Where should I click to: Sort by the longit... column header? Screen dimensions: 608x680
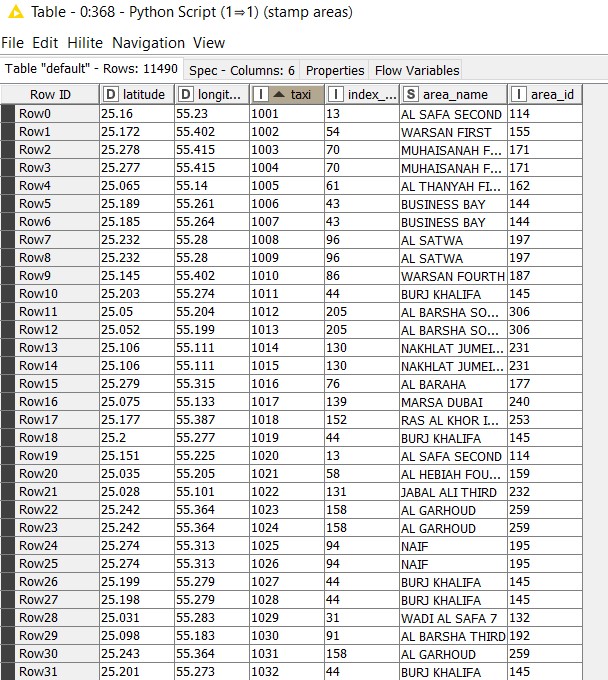(x=212, y=94)
